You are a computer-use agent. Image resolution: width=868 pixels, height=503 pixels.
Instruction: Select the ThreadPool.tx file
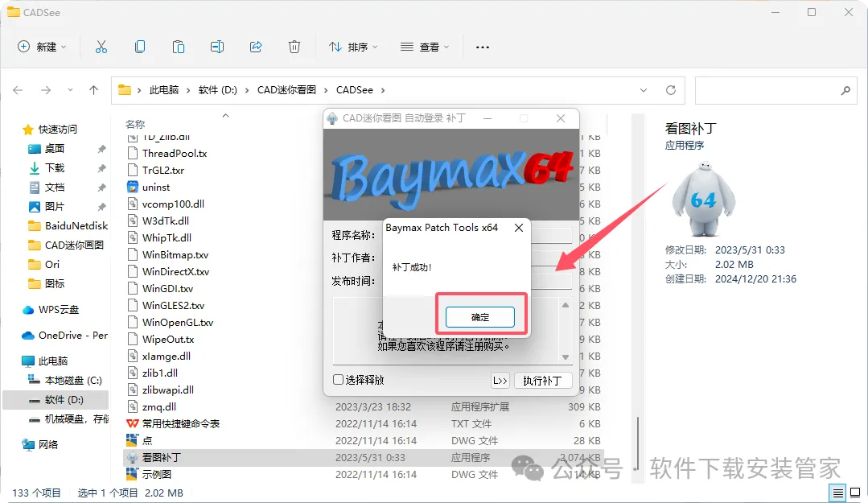pos(175,154)
